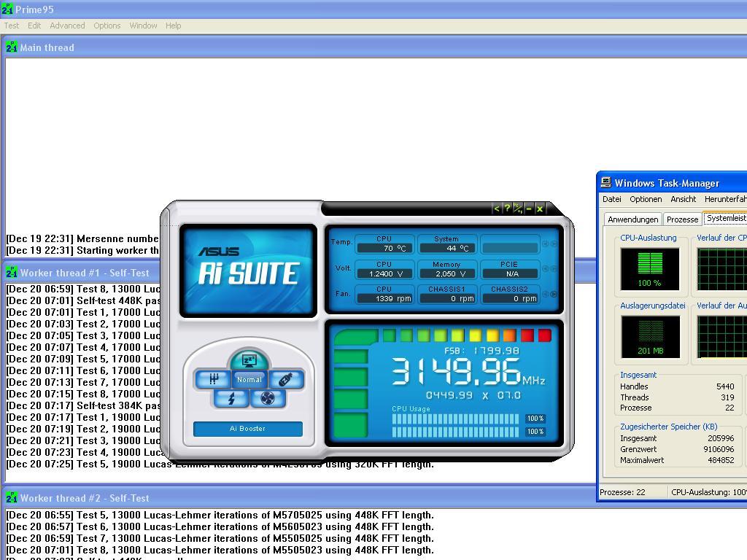Viewport: 747px width, 560px height.
Task: Click the left arrow on the Fan row
Action: point(546,294)
